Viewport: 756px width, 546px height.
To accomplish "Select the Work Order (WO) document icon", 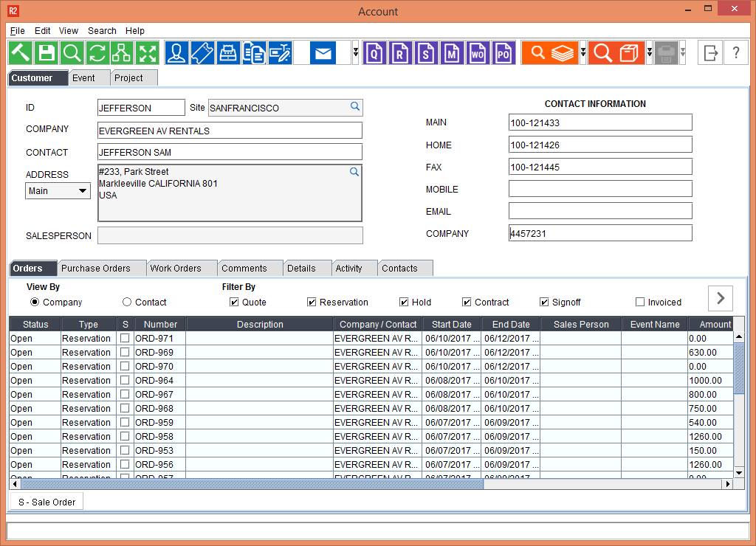I will point(478,52).
